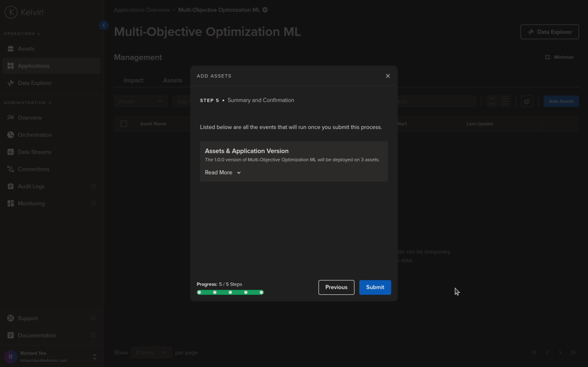Go back using the Previous button
Viewport: 588px width, 367px height.
pos(336,287)
